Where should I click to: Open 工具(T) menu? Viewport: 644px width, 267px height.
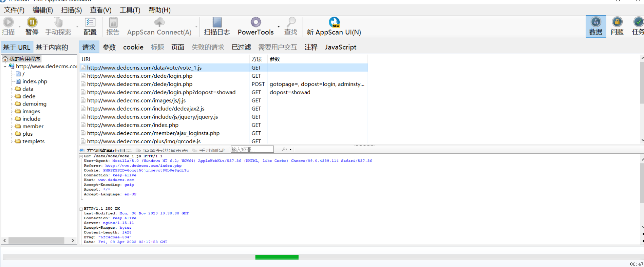click(x=130, y=10)
